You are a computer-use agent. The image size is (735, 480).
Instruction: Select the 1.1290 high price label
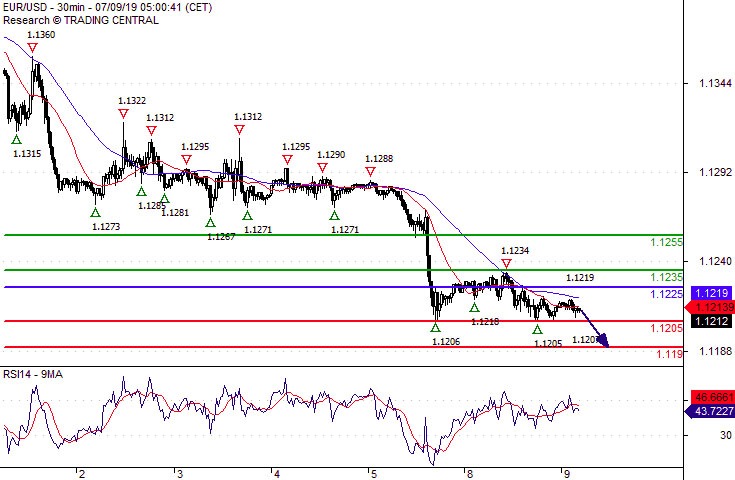pos(331,155)
